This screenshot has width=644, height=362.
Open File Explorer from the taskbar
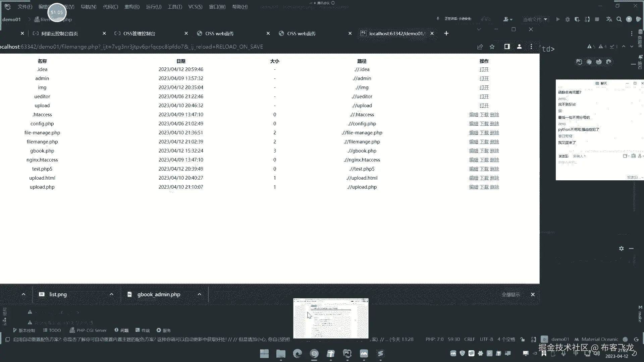281,354
